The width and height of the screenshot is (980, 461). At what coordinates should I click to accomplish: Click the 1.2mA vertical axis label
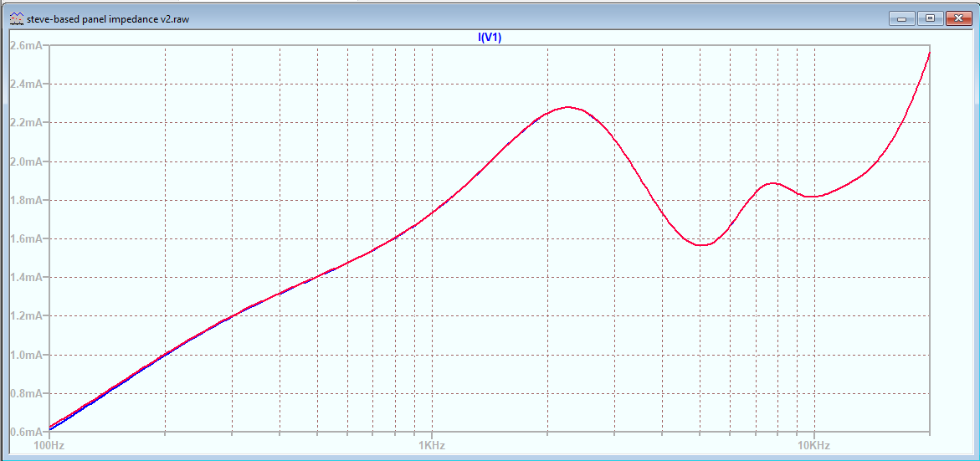click(x=27, y=317)
